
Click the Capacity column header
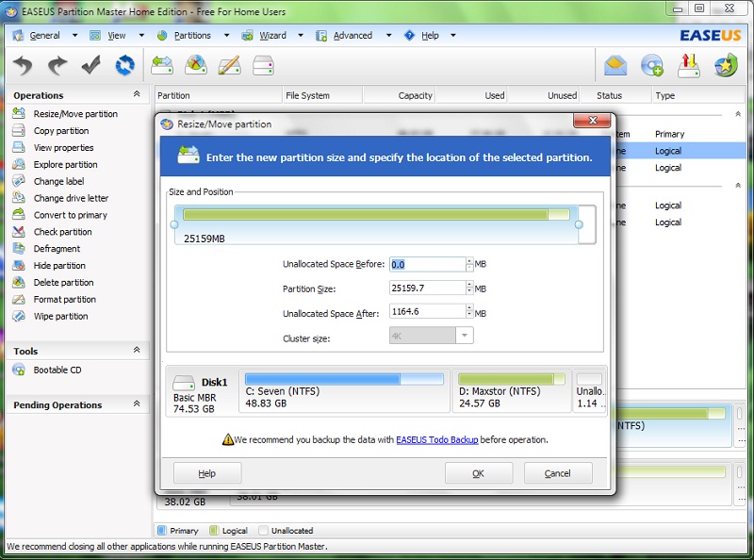(399, 95)
